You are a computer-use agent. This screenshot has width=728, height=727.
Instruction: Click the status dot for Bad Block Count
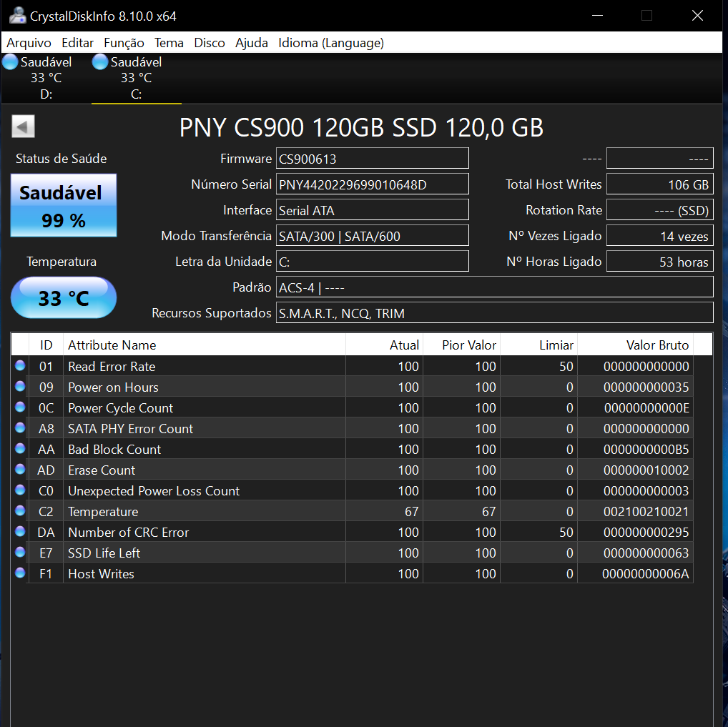click(20, 448)
